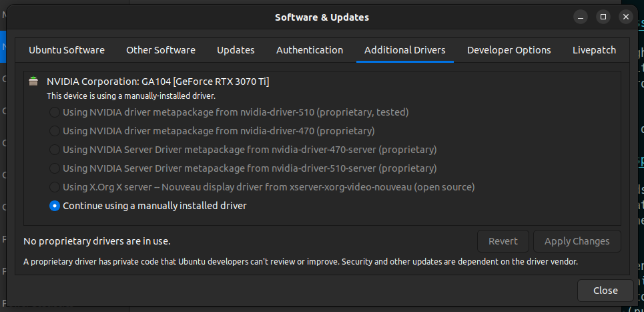
Task: Switch to the Developer Options tab
Action: (x=509, y=50)
